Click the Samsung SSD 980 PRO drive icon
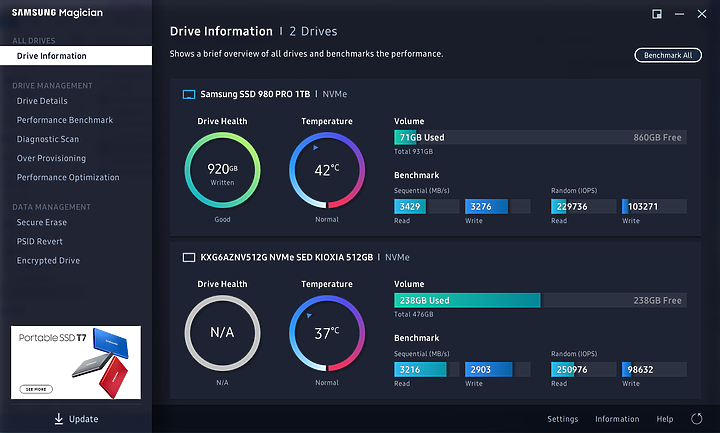 (x=189, y=95)
